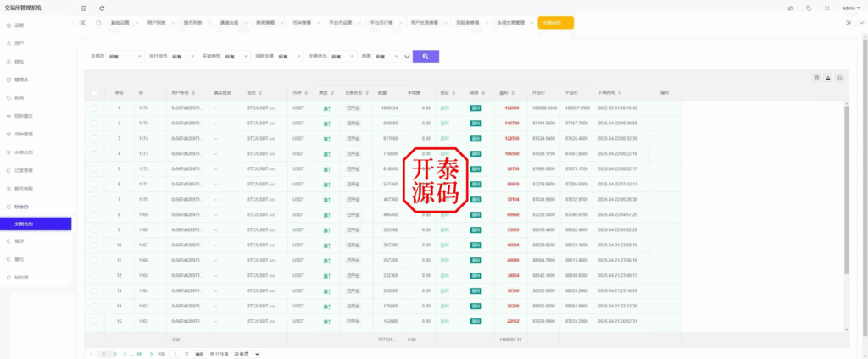Click the page number jump input field
This screenshot has height=359, width=868.
click(175, 353)
